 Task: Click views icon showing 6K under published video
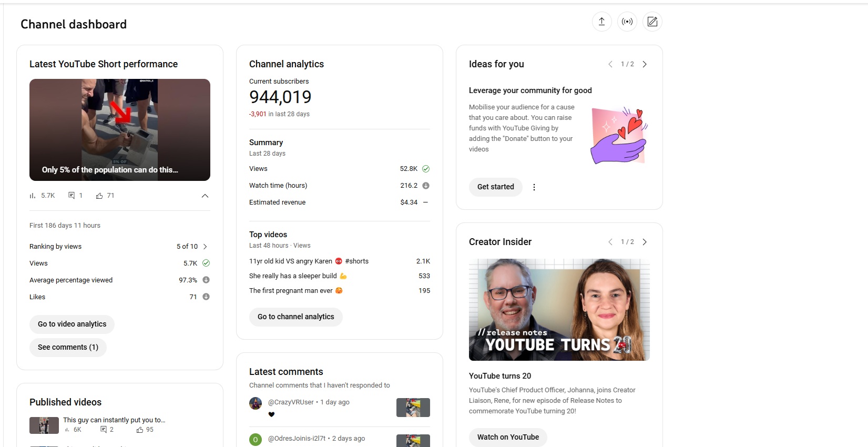pyautogui.click(x=67, y=430)
